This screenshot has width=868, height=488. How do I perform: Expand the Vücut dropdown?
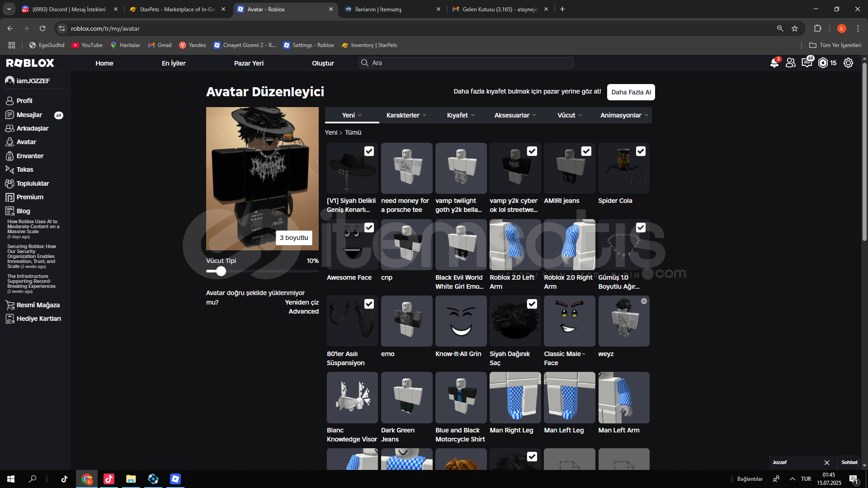tap(570, 115)
